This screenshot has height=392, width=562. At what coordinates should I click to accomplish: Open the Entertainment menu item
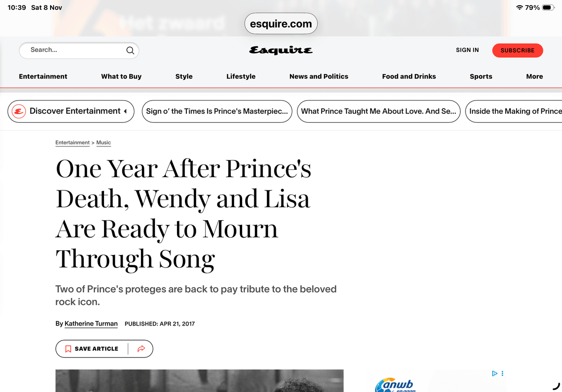coord(43,76)
